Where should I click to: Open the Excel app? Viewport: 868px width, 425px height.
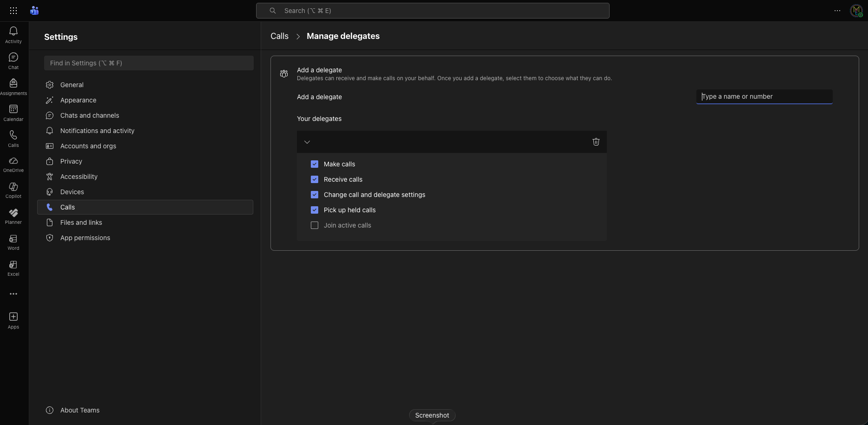[x=13, y=268]
